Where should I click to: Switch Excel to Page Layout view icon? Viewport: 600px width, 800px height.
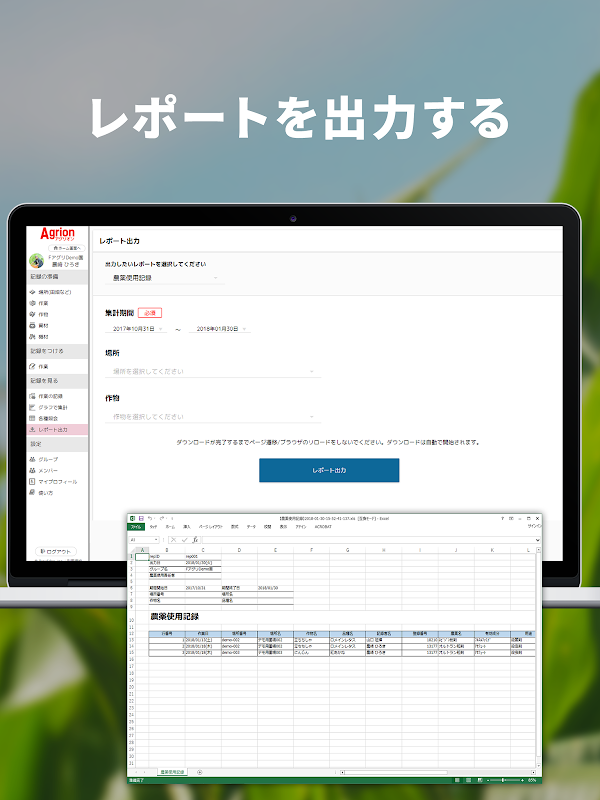[x=468, y=781]
